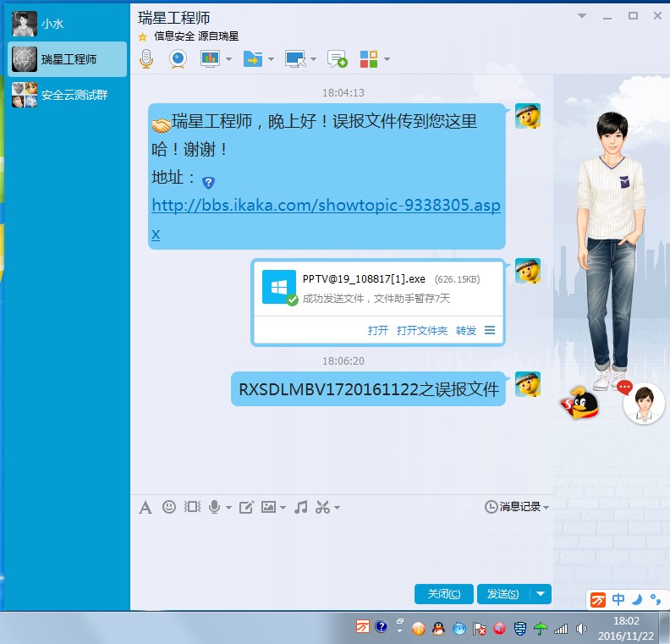Screen dimensions: 670x644
Task: Click the PPTV exe file icon
Action: tap(279, 287)
